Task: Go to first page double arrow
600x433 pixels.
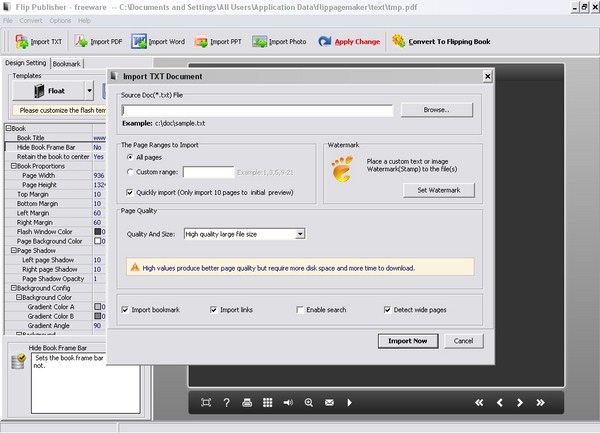Action: [479, 402]
